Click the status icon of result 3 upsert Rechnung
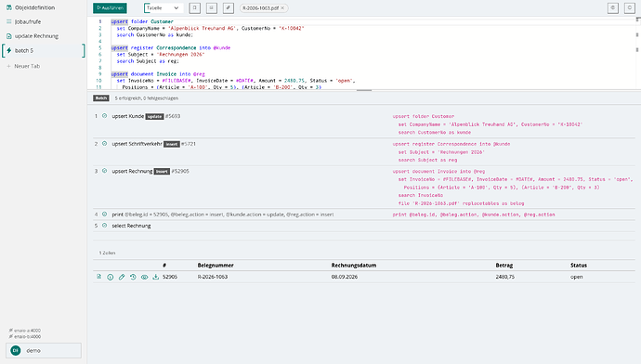This screenshot has width=641, height=364. click(x=104, y=171)
